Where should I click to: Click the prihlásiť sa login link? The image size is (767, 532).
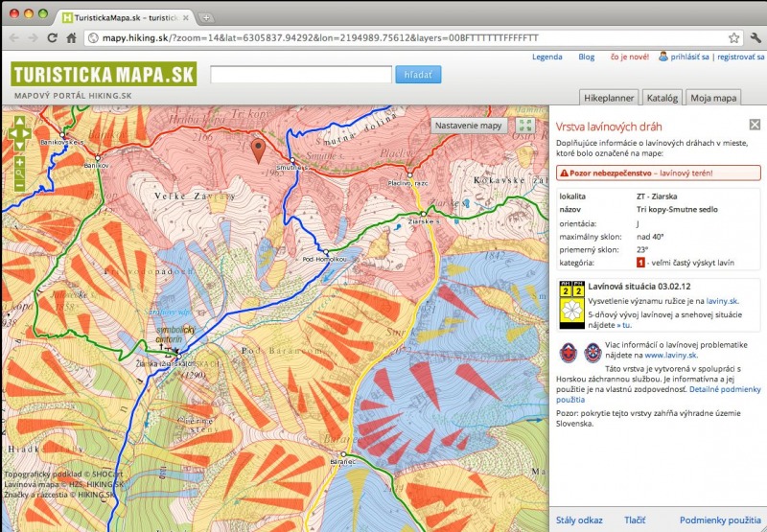point(690,57)
